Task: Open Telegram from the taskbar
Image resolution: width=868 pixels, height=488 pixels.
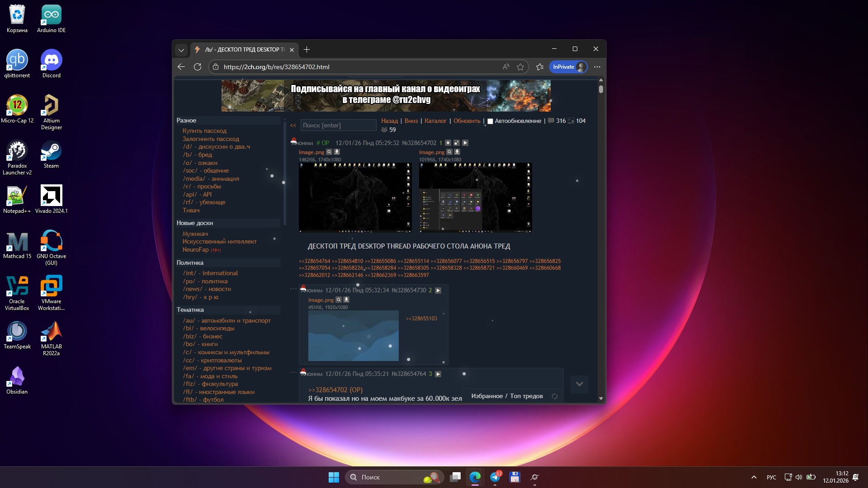Action: (x=495, y=477)
